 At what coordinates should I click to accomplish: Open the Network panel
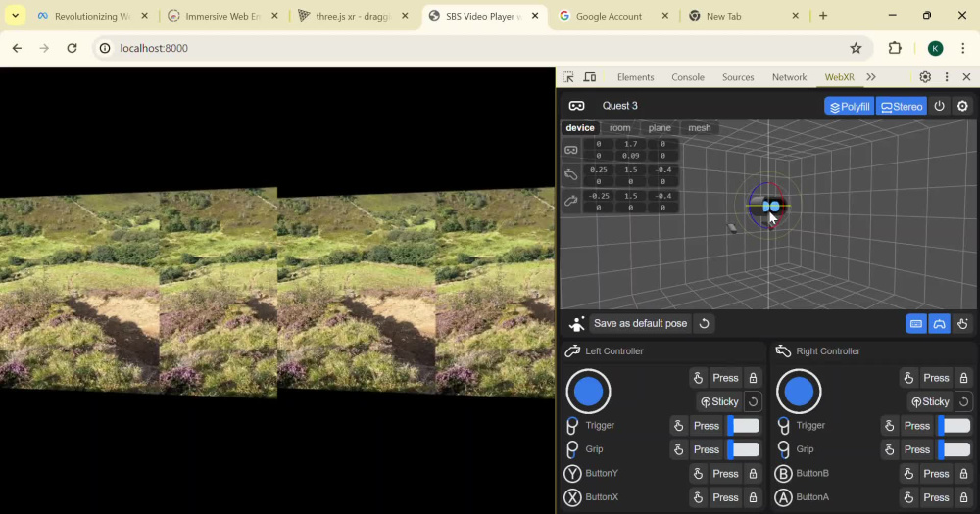coord(789,77)
